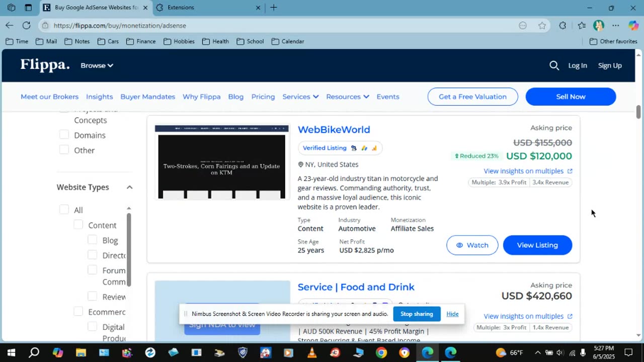This screenshot has width=644, height=362.
Task: Switch to the Extensions tab
Action: (206, 8)
